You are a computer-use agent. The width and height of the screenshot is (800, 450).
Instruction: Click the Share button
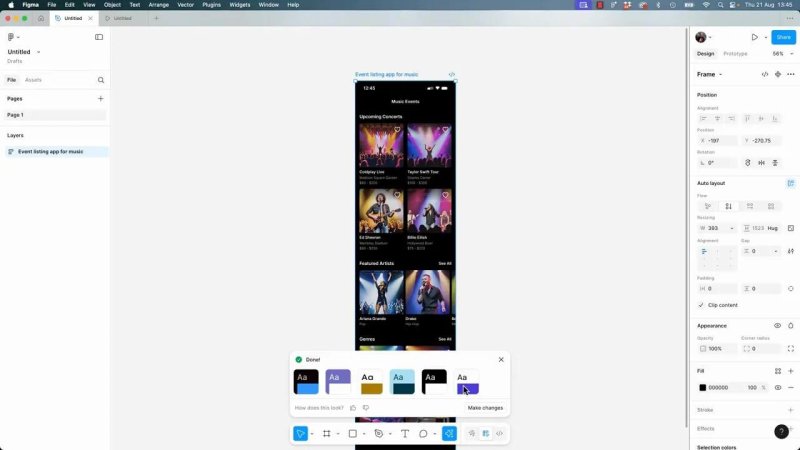pyautogui.click(x=783, y=37)
